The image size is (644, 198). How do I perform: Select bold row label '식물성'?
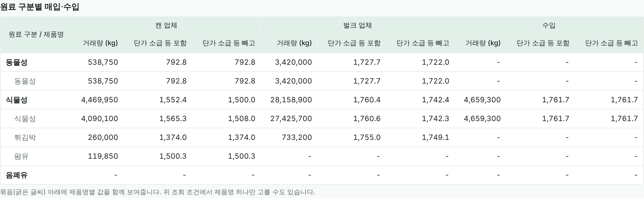tap(17, 100)
